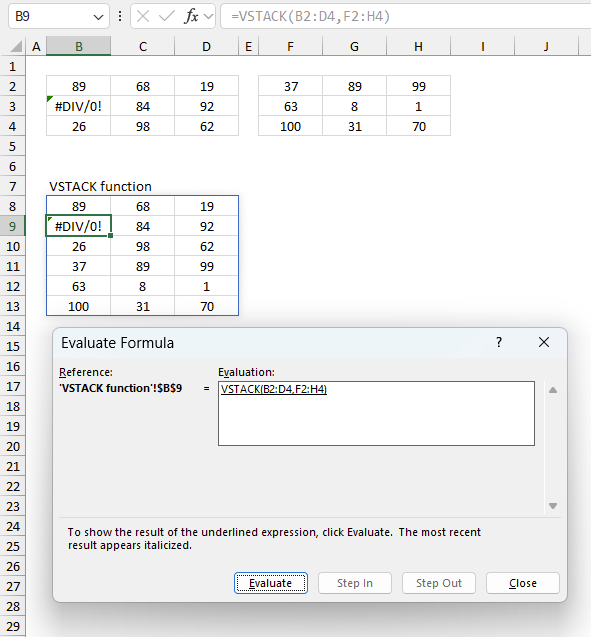Viewport: 591px width, 637px height.
Task: Click cell F2 with value 37
Action: tap(290, 86)
